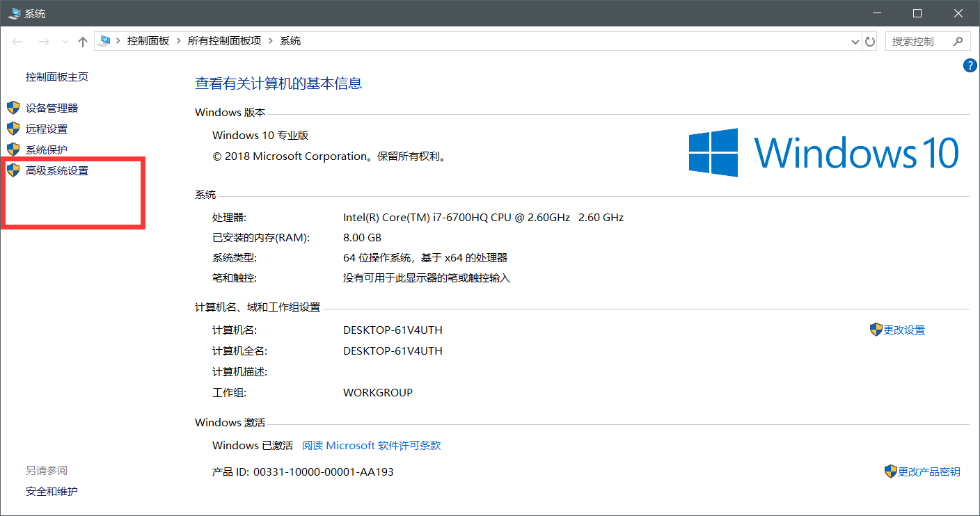Open 远程设置 link

(47, 129)
